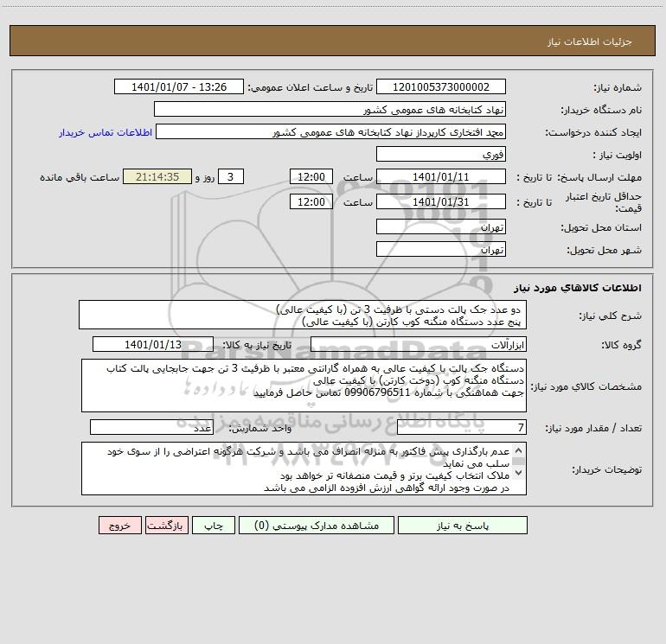This screenshot has height=644, width=666.
Task: Click the ایجاد کننده درخواست label
Action: [593, 132]
